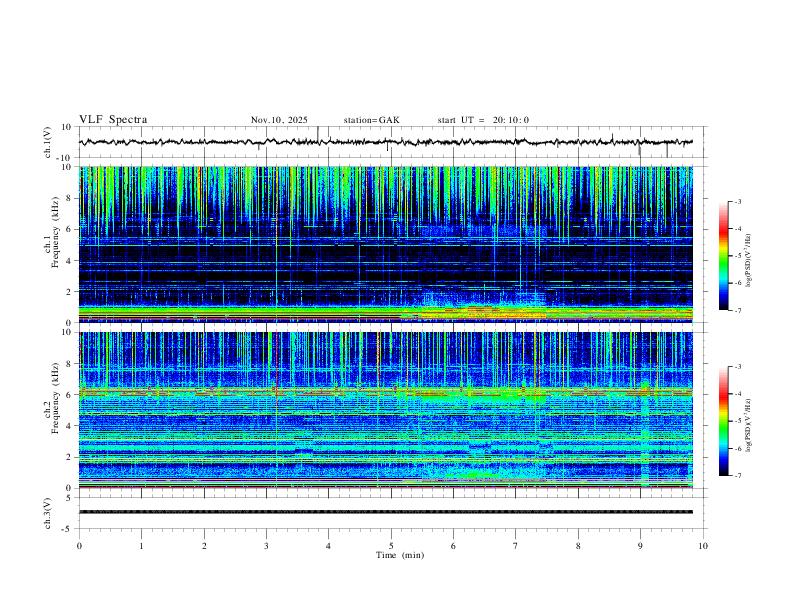Click the "8" kHz tick on ch.1 frequency axis

click(70, 198)
